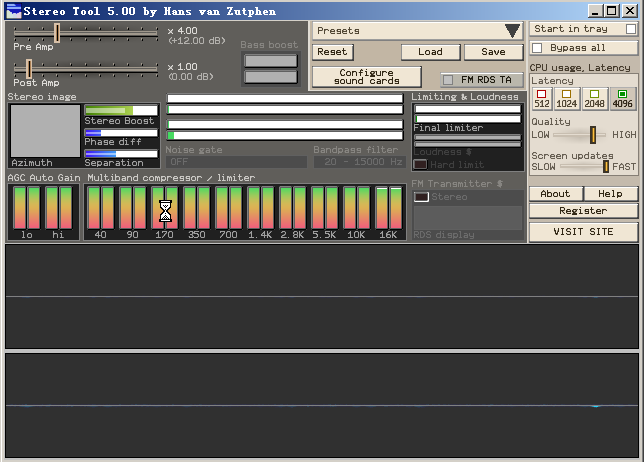644x462 pixels.
Task: Open the Presets dropdown arrow
Action: 512,31
